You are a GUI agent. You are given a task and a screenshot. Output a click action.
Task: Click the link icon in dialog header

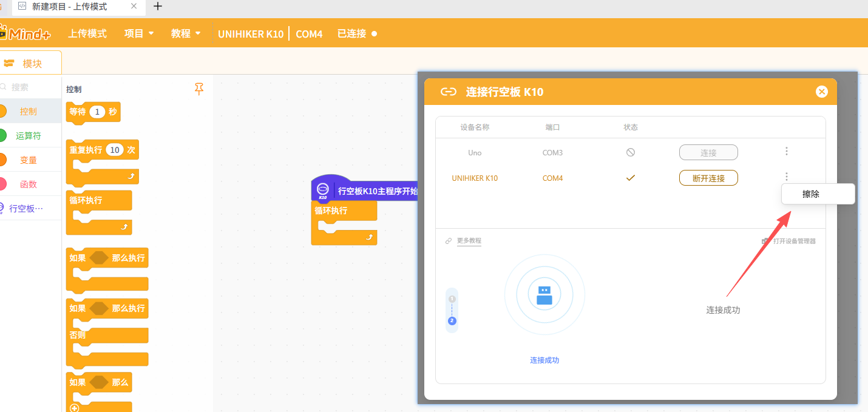tap(448, 92)
